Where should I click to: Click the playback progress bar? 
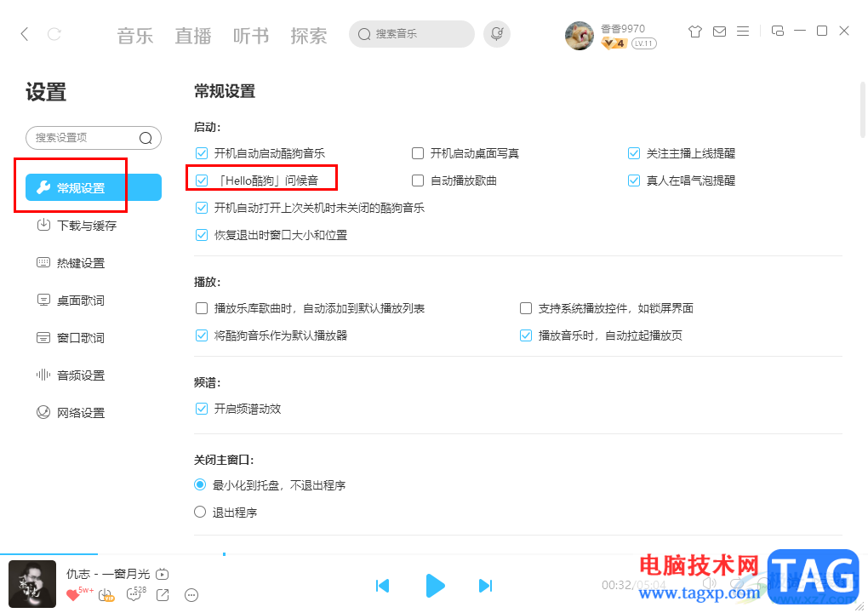(x=434, y=553)
